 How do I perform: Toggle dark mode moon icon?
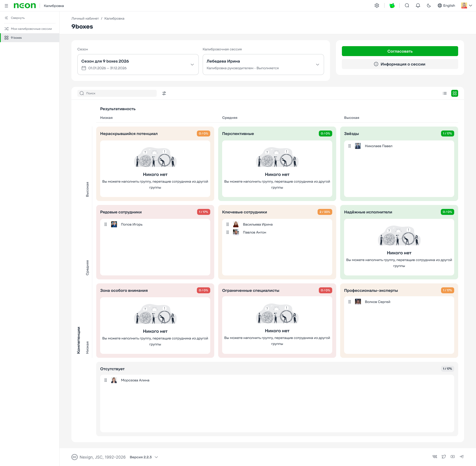coord(429,5)
